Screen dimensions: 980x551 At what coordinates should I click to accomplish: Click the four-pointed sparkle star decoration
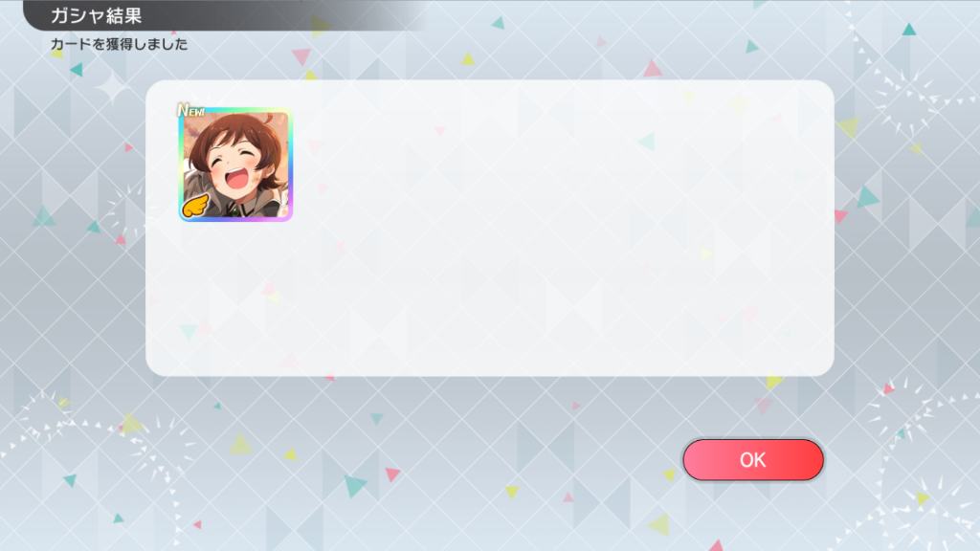[113, 87]
